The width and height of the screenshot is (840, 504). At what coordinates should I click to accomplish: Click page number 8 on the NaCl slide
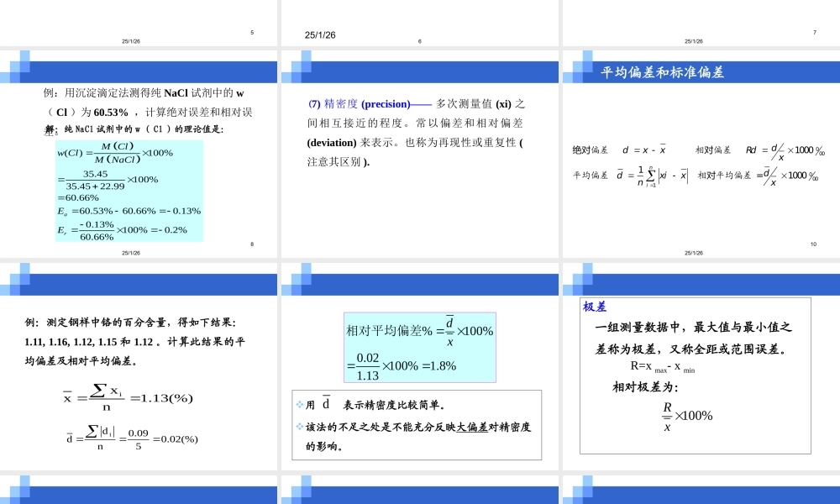point(252,244)
